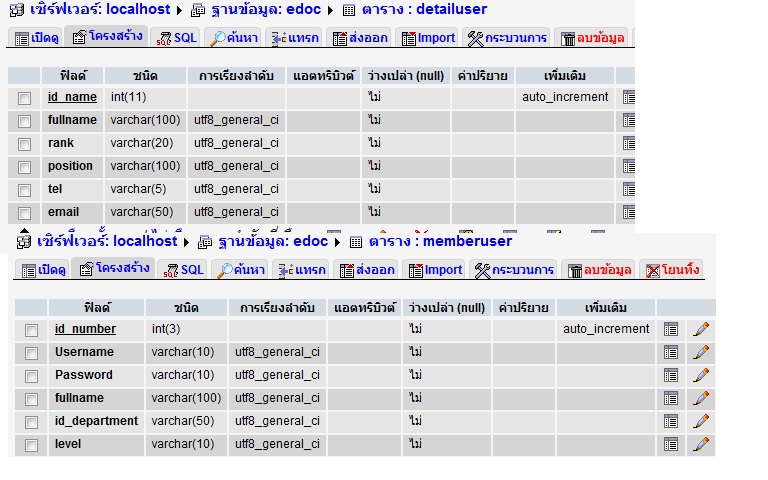Check the rank field checkbox
The width and height of the screenshot is (768, 480).
pyautogui.click(x=24, y=144)
